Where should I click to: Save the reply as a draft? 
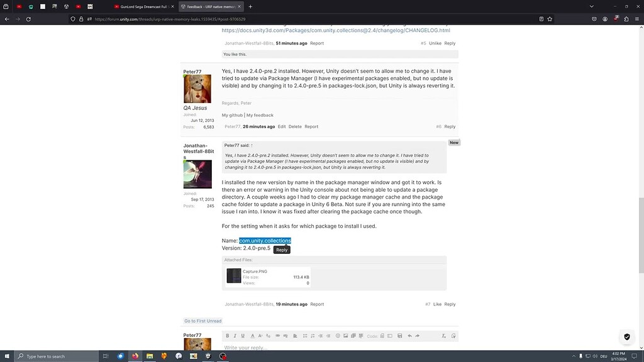(400, 336)
